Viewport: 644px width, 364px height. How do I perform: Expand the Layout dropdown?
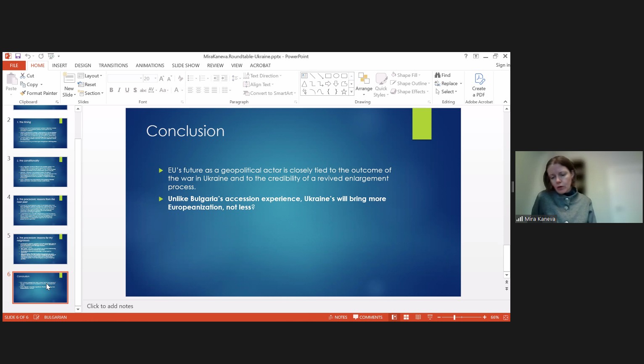(x=90, y=76)
